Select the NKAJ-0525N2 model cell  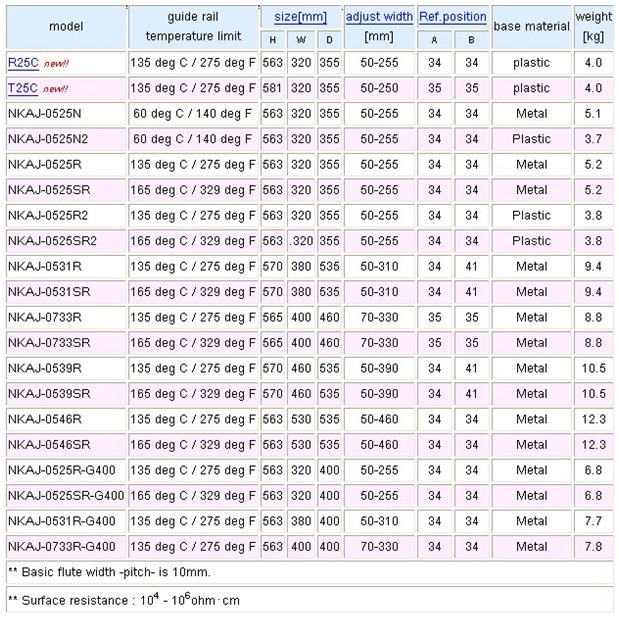pos(66,139)
